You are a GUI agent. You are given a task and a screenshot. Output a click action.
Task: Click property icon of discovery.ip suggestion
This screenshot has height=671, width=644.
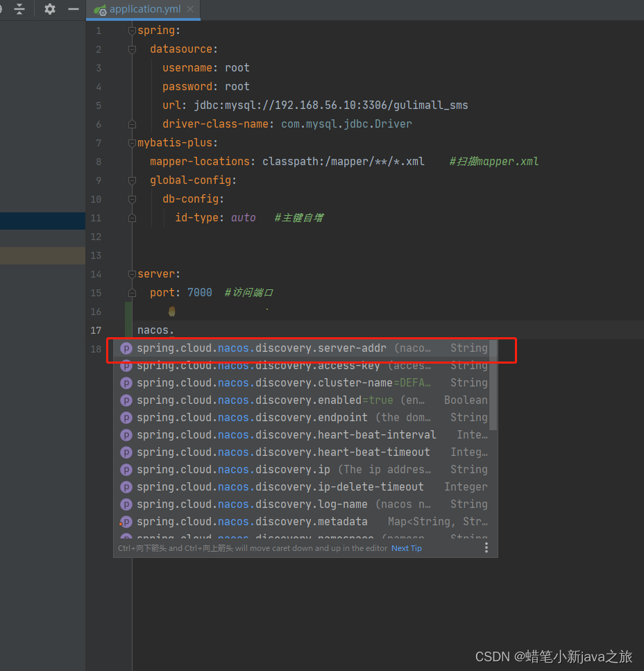tap(126, 470)
